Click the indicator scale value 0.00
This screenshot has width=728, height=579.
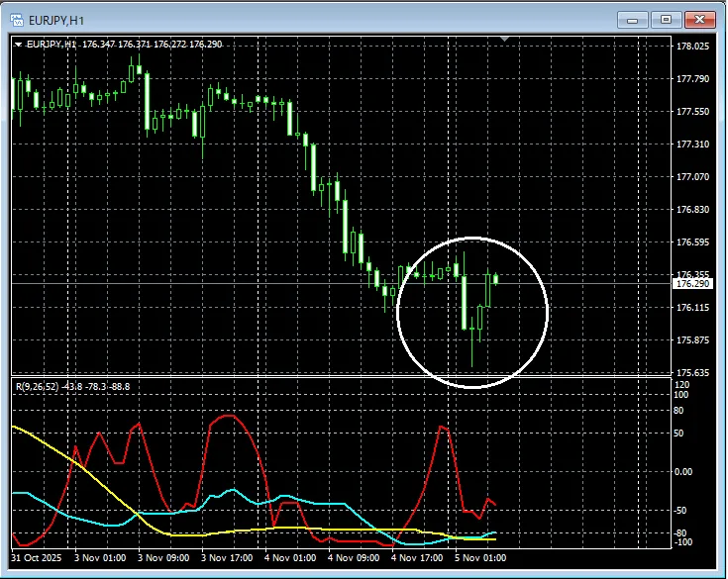tap(683, 472)
